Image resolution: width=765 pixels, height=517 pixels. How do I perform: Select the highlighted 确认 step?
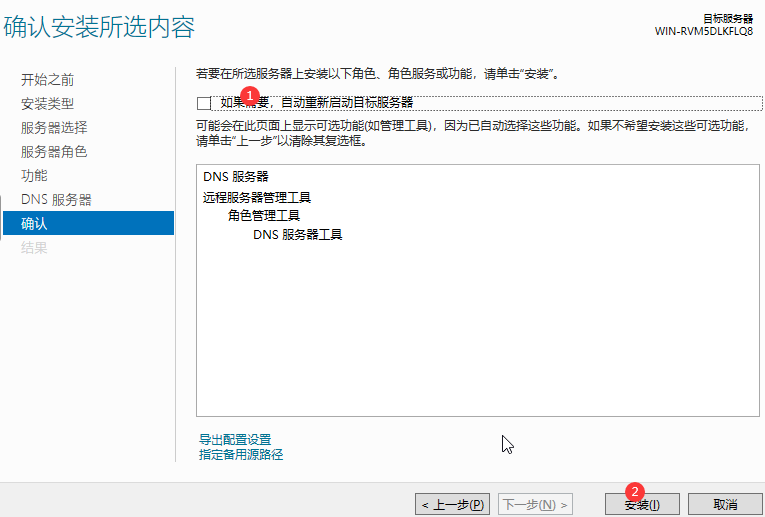pyautogui.click(x=34, y=224)
